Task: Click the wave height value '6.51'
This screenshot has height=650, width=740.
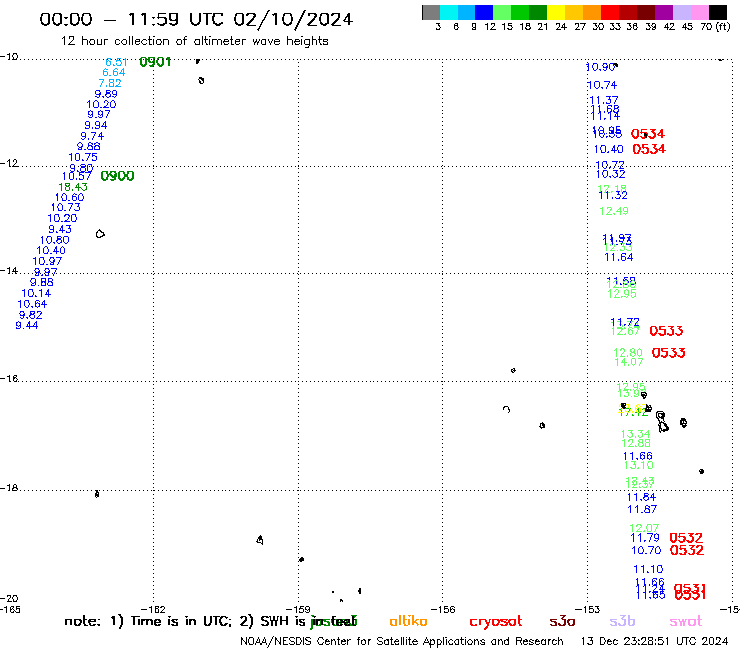Action: pos(116,62)
